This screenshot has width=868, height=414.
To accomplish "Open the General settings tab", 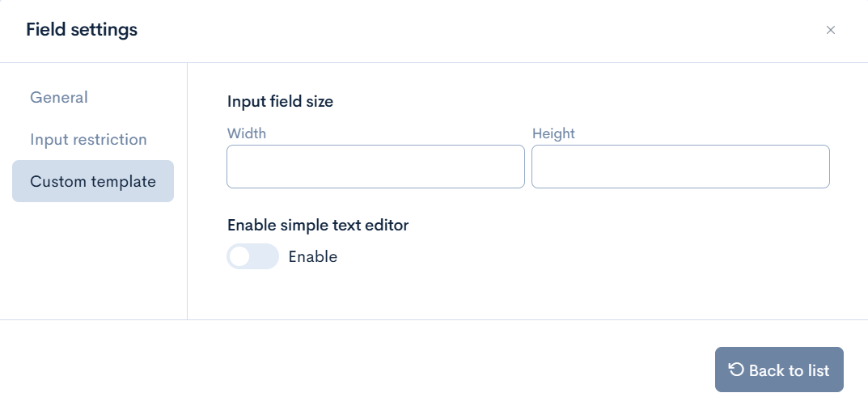I will pos(59,97).
